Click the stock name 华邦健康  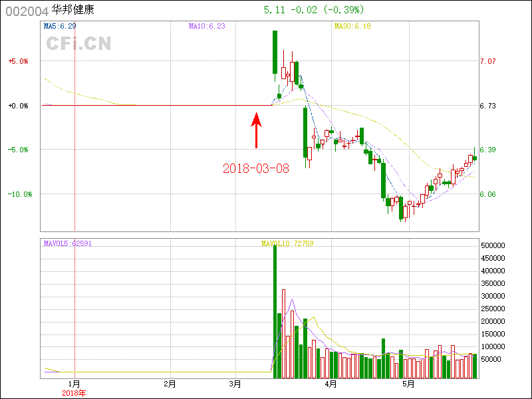pos(72,9)
